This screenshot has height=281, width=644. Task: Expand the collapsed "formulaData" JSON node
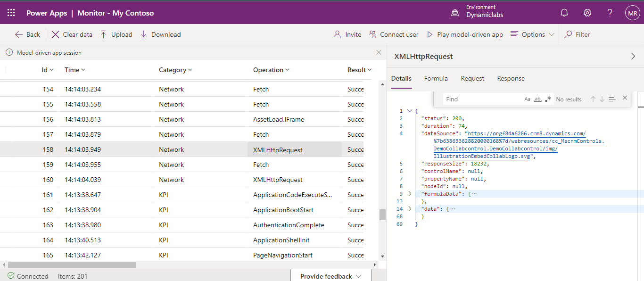pyautogui.click(x=410, y=194)
